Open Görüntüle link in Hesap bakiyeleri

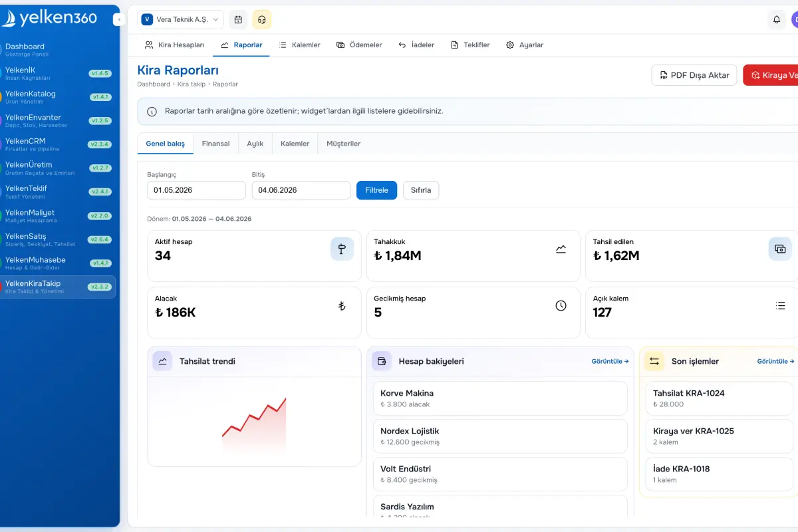[x=610, y=362]
